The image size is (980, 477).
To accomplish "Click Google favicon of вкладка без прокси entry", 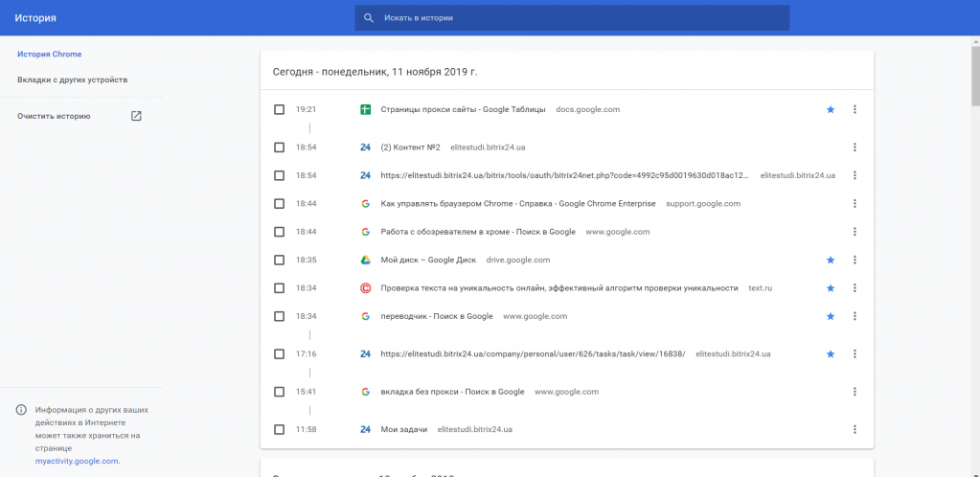I will (366, 392).
